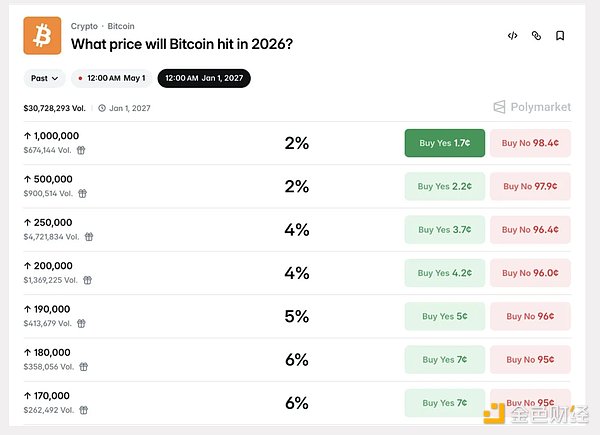
Task: Buy Yes at 4.2¢ for 200,000
Action: pos(444,273)
